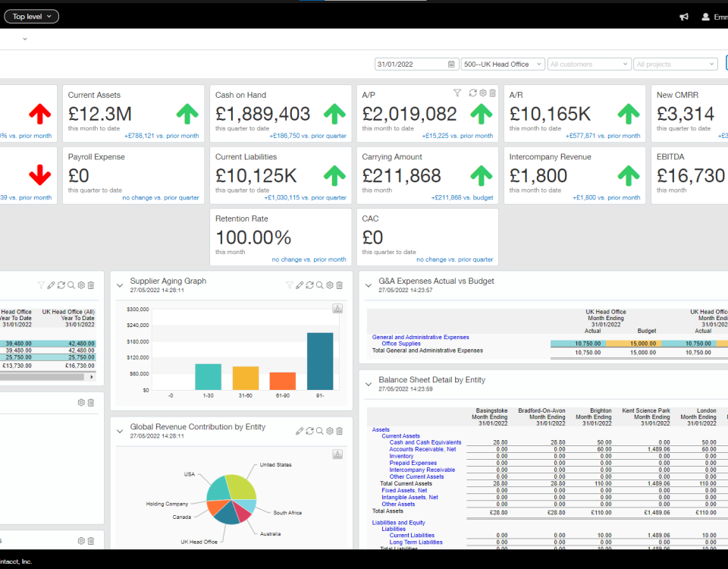Open Intercompany Receivable link
728x569 pixels.
[422, 470]
